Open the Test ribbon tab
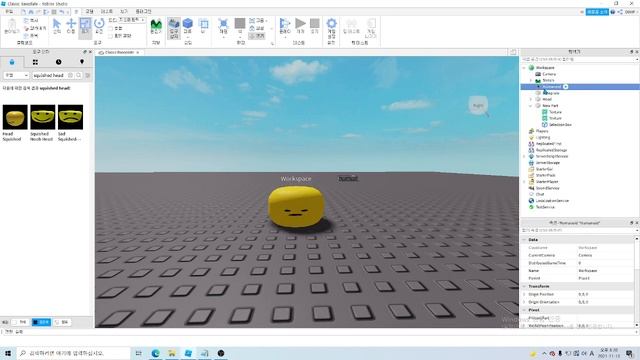Screen dimensions: 640x360 coord(107,11)
